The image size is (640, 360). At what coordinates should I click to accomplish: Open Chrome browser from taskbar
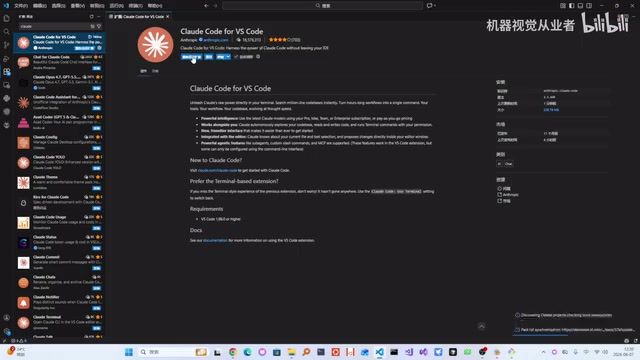point(233,352)
